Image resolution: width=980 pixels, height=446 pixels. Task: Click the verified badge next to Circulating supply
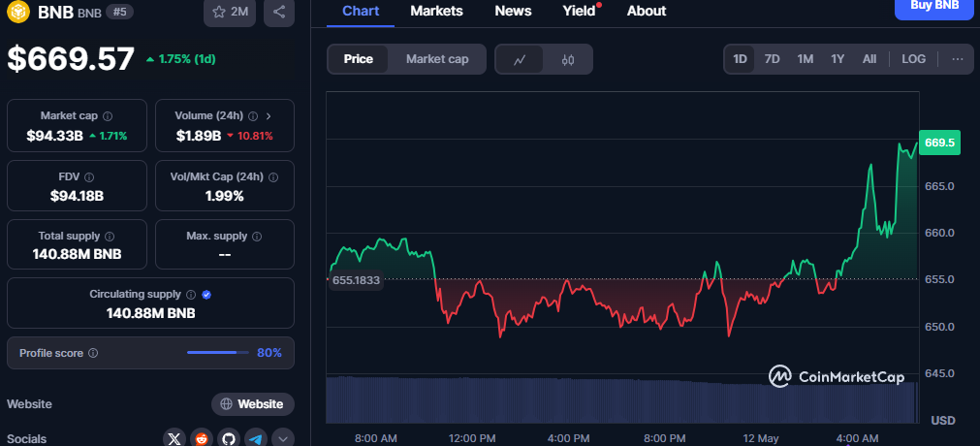pyautogui.click(x=206, y=295)
